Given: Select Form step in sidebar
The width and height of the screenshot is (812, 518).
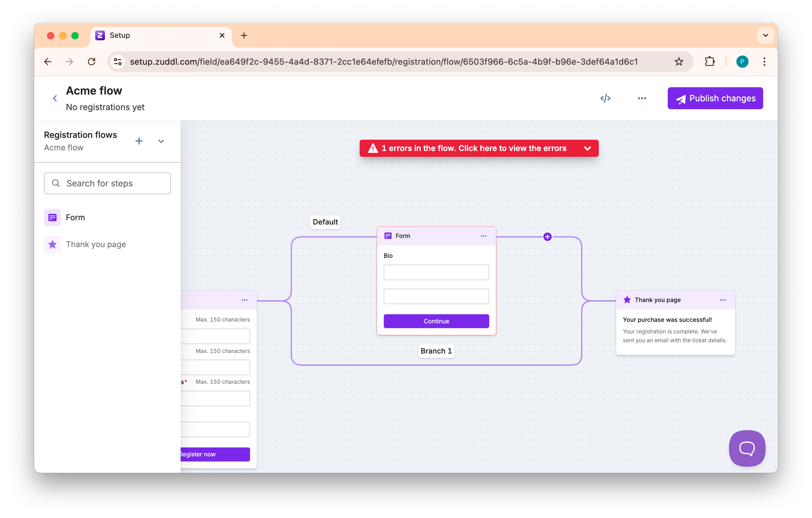Looking at the screenshot, I should [75, 218].
